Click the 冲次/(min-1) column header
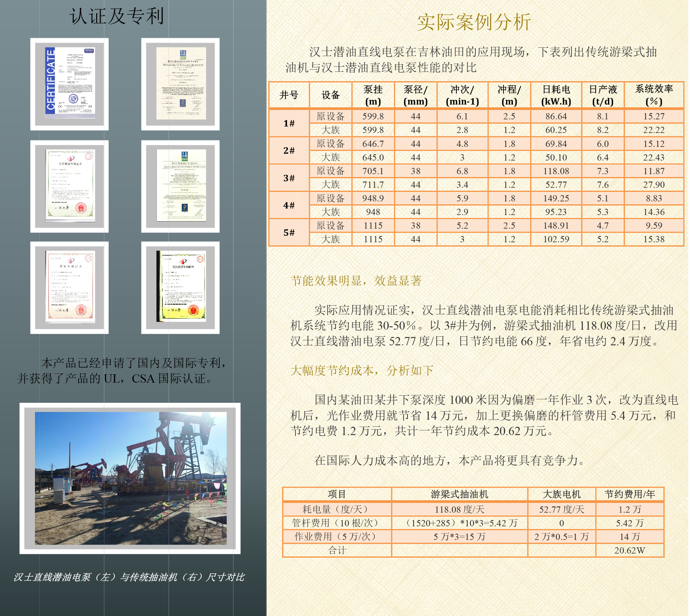 462,95
